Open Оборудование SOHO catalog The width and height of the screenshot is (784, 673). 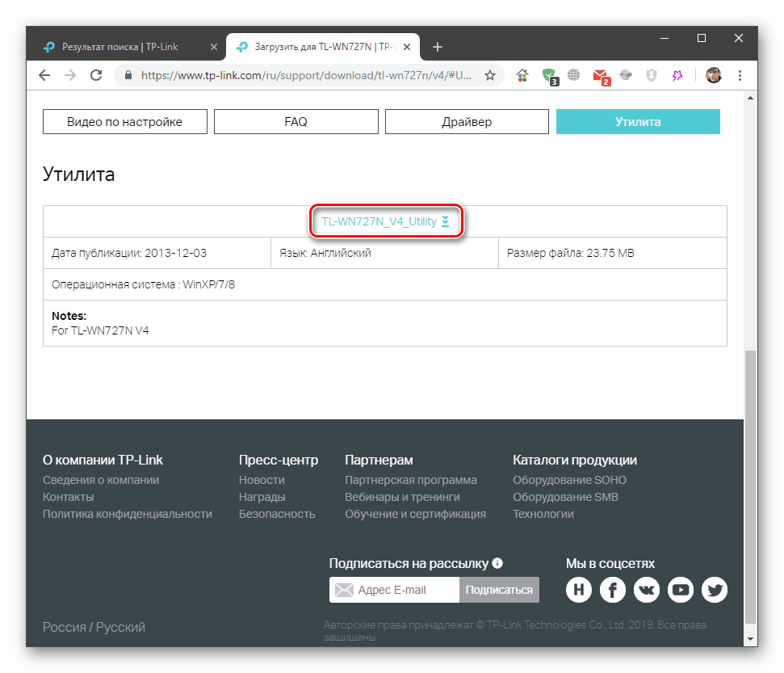(569, 481)
